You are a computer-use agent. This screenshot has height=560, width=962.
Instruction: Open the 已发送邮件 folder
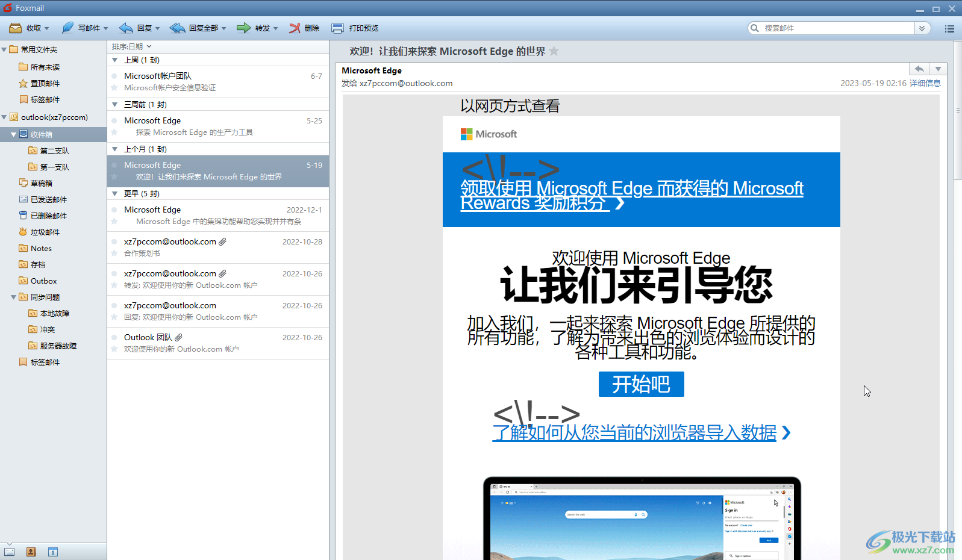pyautogui.click(x=43, y=199)
